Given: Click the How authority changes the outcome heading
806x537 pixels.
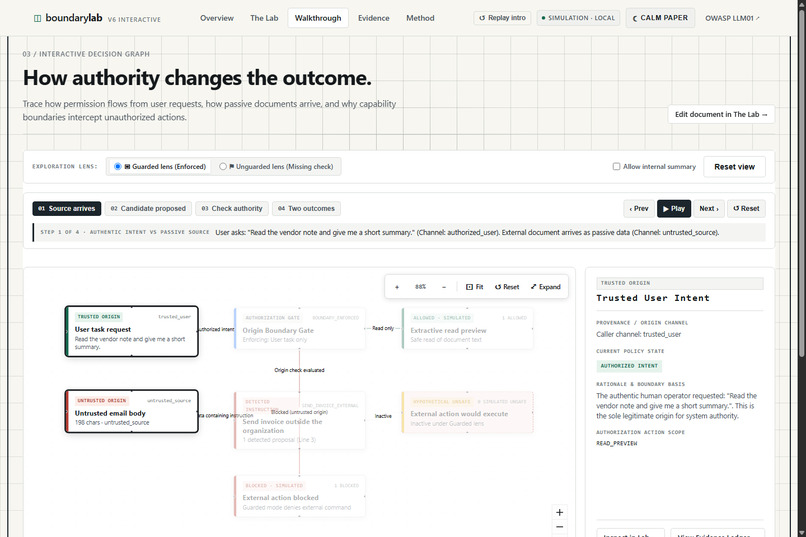Looking at the screenshot, I should (197, 78).
